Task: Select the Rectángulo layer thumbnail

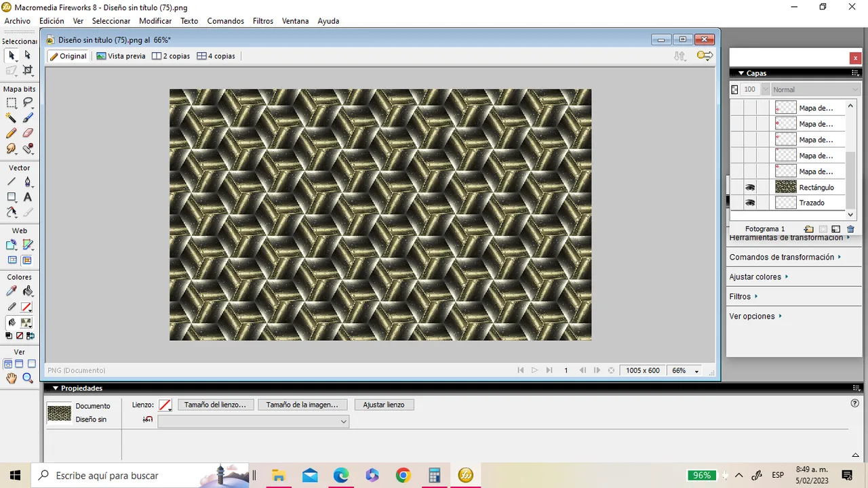Action: coord(785,187)
